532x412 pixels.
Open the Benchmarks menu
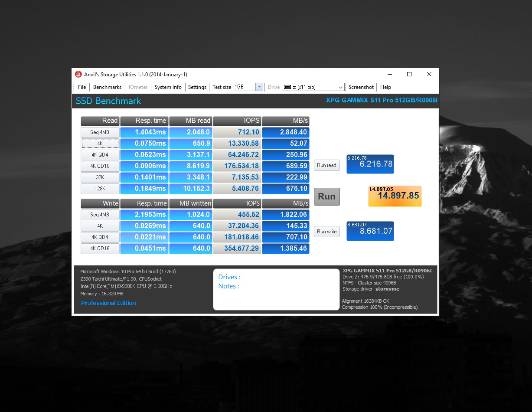[x=108, y=87]
